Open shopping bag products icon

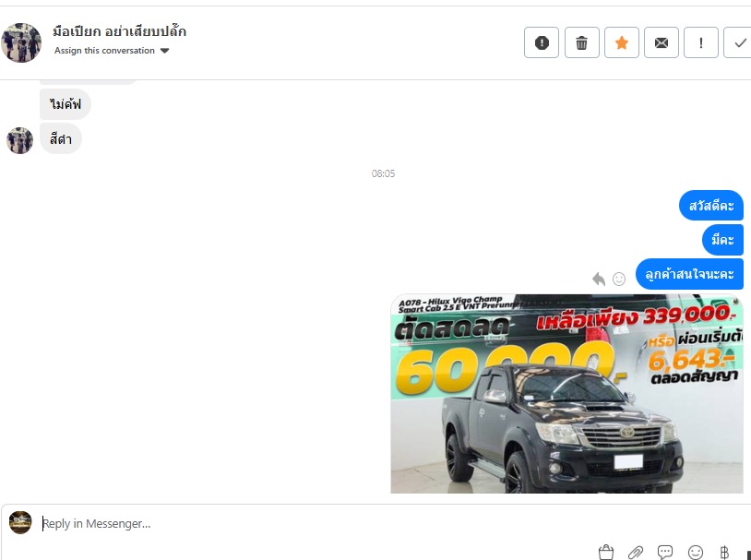606,553
